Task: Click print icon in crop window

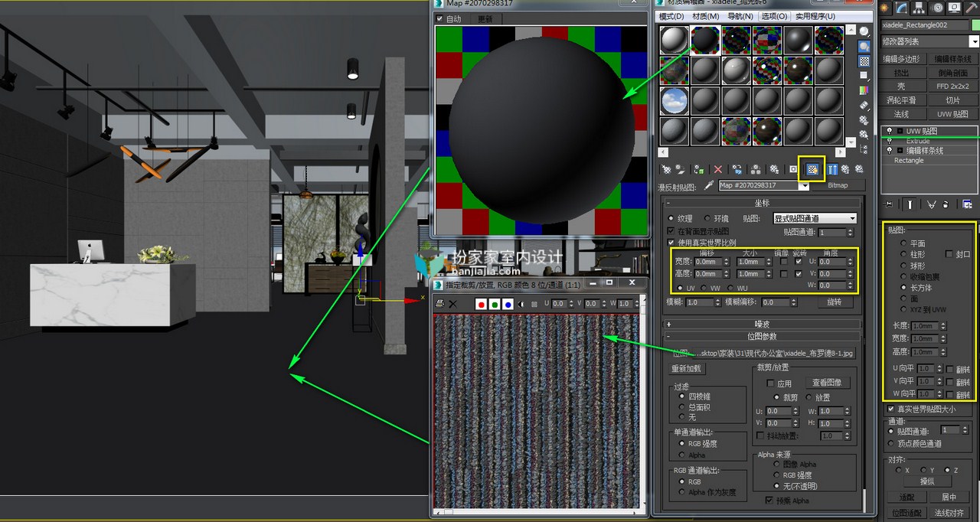Action: click(x=439, y=304)
